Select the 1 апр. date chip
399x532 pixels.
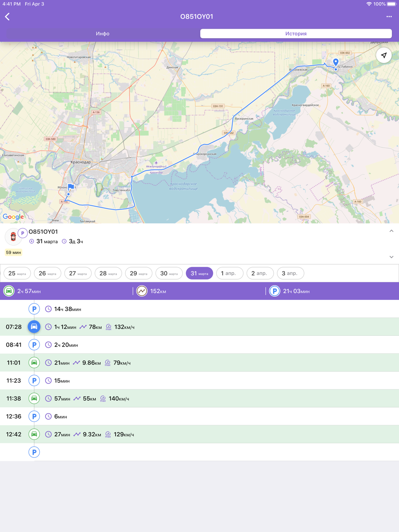pyautogui.click(x=229, y=273)
